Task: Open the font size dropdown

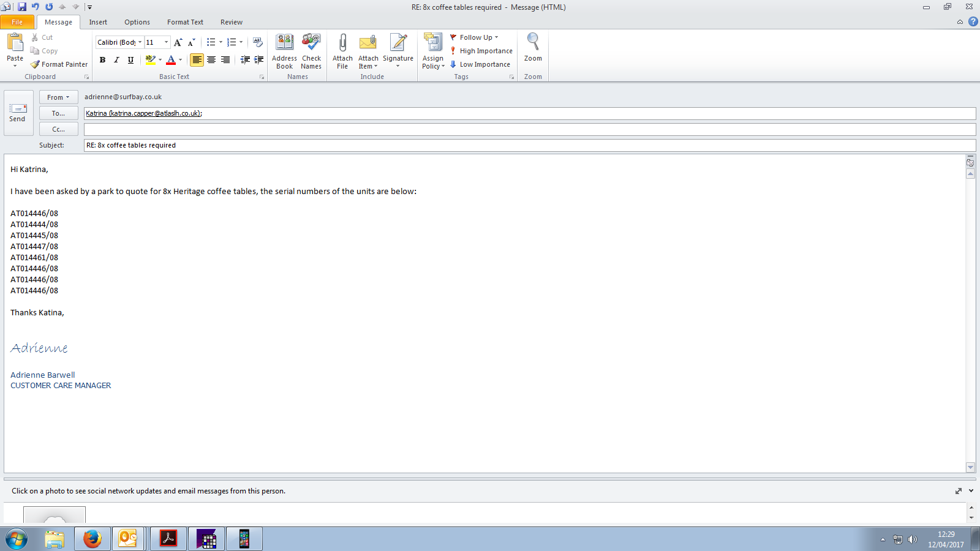Action: (x=166, y=42)
